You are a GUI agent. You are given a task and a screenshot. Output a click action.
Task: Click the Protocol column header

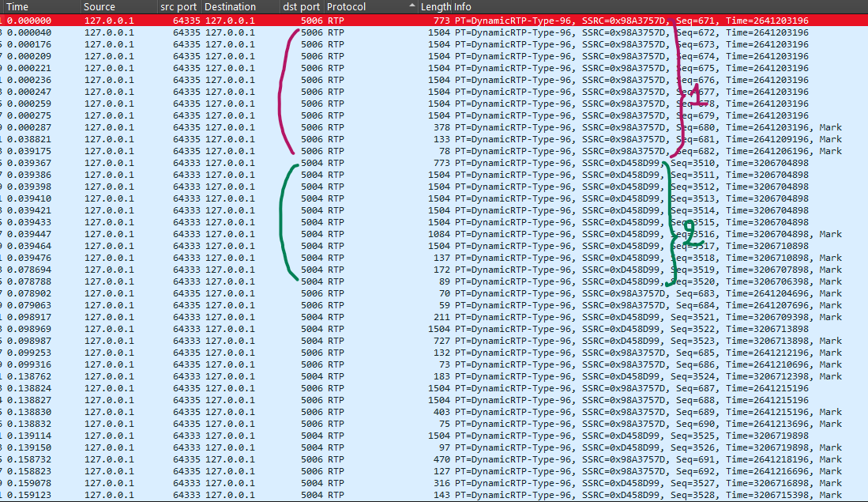pos(348,6)
